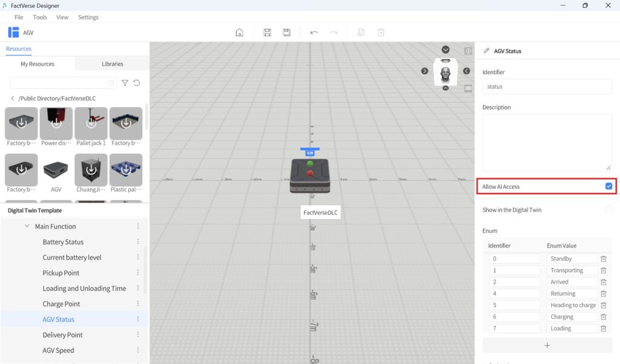Select Delivery Point tree item
620x364 pixels.
click(62, 335)
